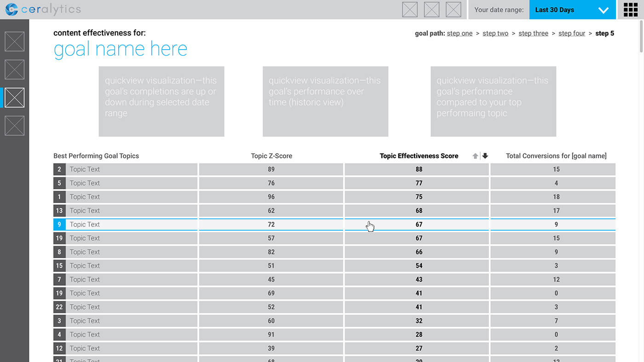Click middle placeholder icon in top header
The height and width of the screenshot is (362, 644).
431,10
